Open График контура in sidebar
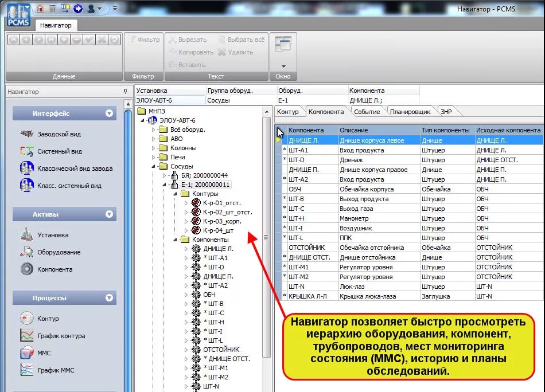Image resolution: width=545 pixels, height=392 pixels. click(52, 336)
